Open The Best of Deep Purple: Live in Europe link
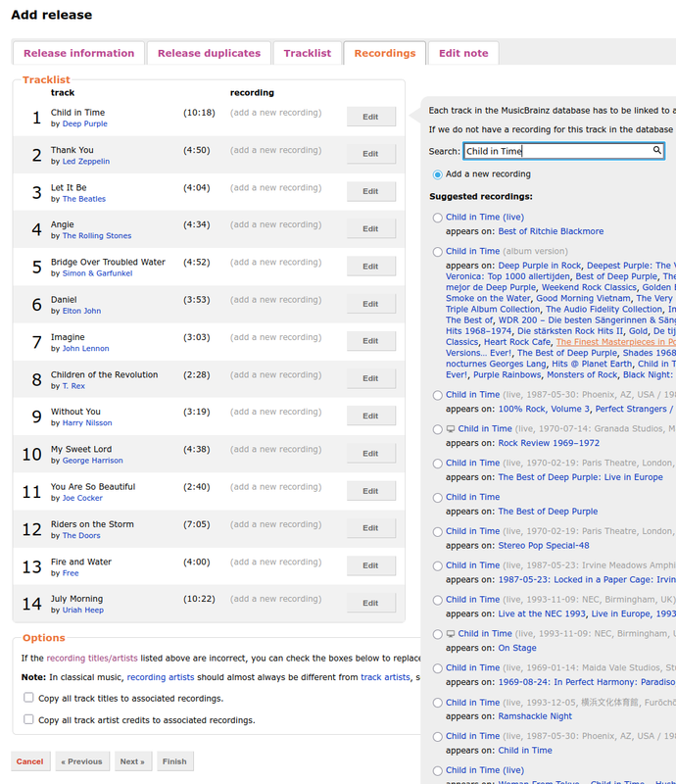This screenshot has width=676, height=784. pos(581,477)
